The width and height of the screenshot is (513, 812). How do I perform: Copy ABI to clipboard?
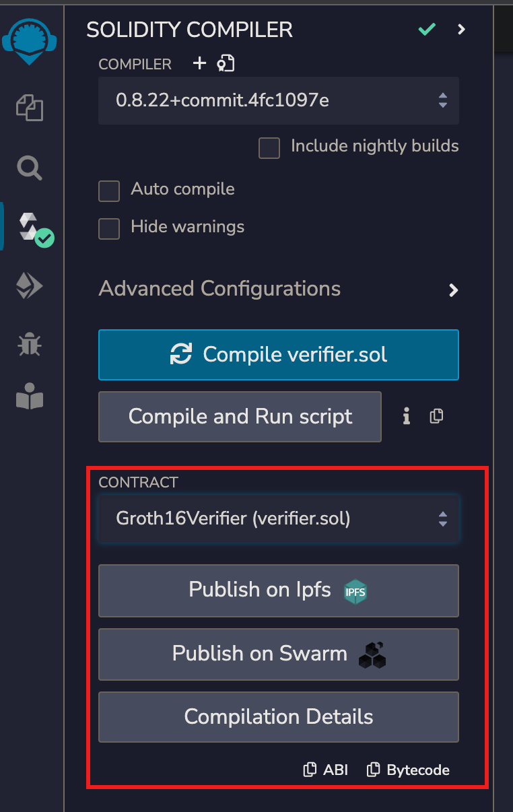pyautogui.click(x=326, y=770)
